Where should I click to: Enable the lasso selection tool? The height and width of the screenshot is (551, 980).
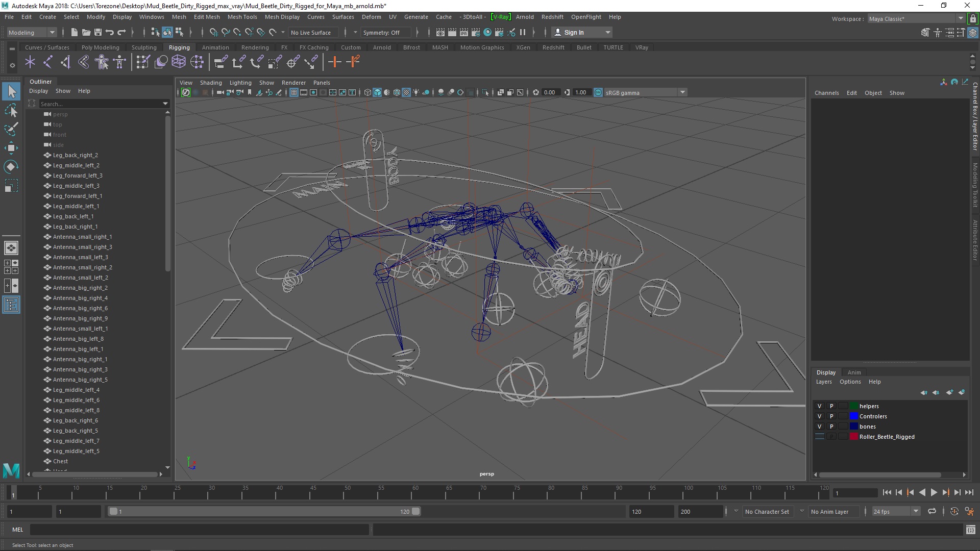click(x=11, y=110)
